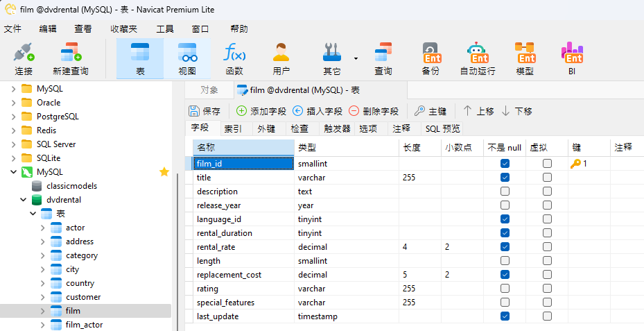Click the 主键 (Primary Key) key icon
This screenshot has width=644, height=331.
click(419, 111)
